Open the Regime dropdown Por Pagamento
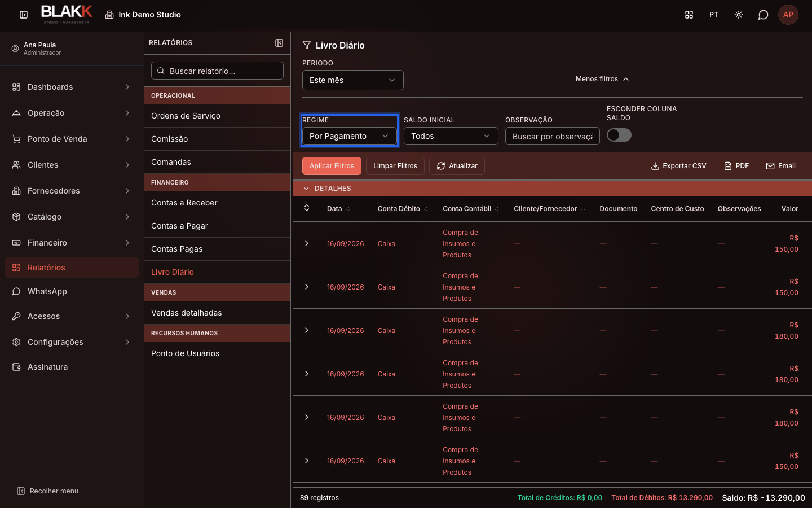Viewport: 812px width, 508px height. [x=350, y=136]
